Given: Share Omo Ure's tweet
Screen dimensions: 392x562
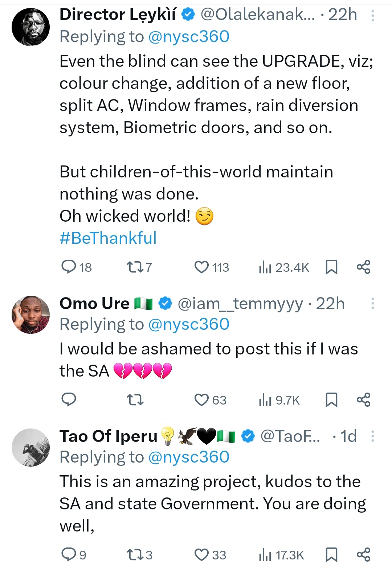Looking at the screenshot, I should pyautogui.click(x=363, y=400).
